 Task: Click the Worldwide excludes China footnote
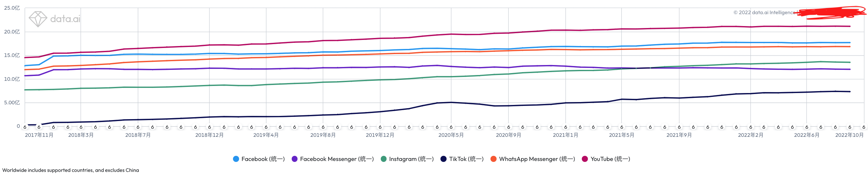point(70,170)
